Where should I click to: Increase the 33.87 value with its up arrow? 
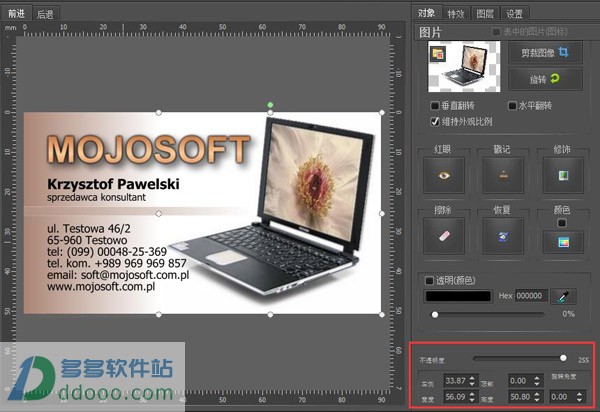point(472,378)
